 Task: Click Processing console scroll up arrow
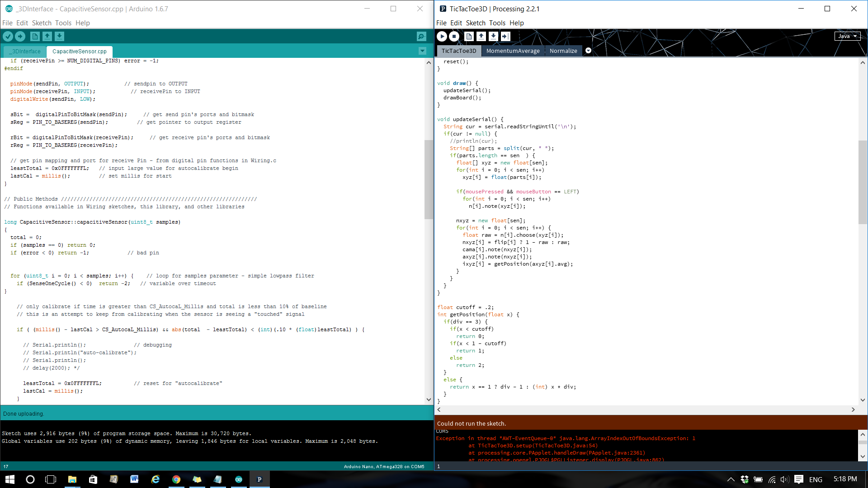coord(863,435)
